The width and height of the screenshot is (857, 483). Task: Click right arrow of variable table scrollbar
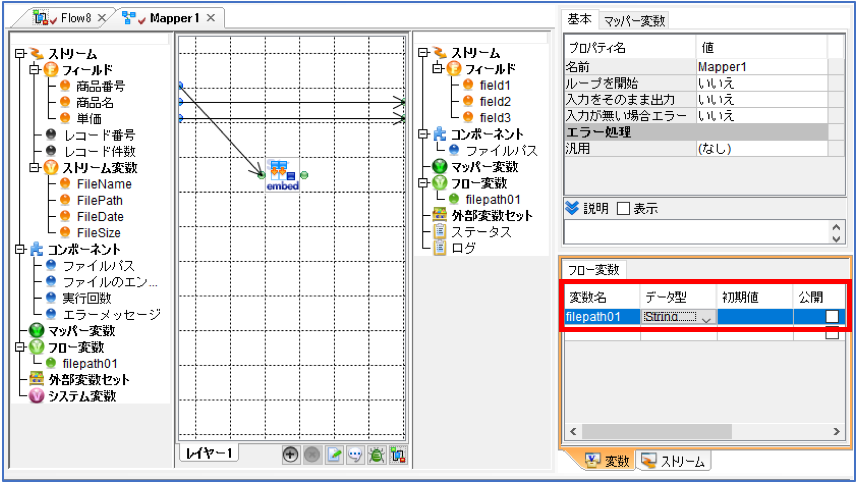click(837, 431)
